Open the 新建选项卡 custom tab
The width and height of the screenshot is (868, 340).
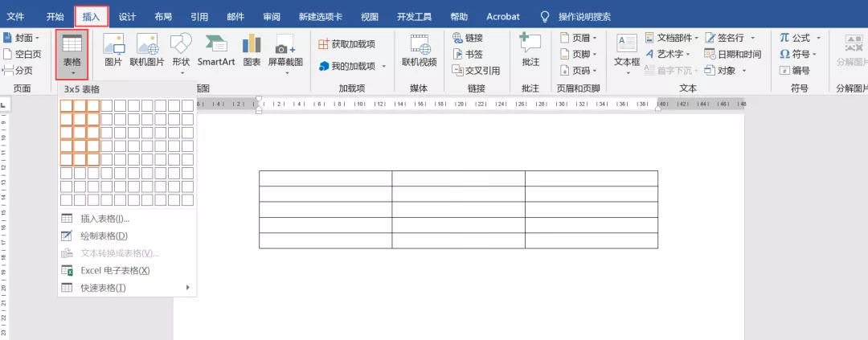321,17
